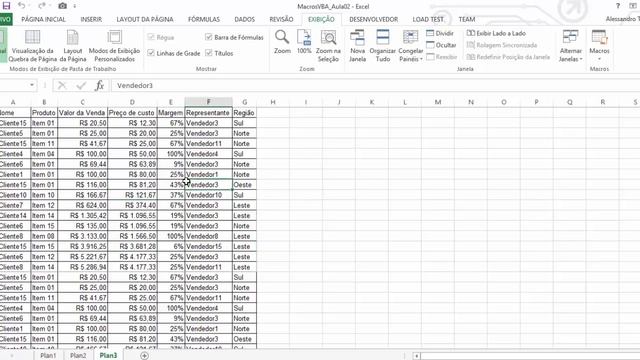The width and height of the screenshot is (640, 360).
Task: Select cell with R$ 5.286,94
Action: 82,267
